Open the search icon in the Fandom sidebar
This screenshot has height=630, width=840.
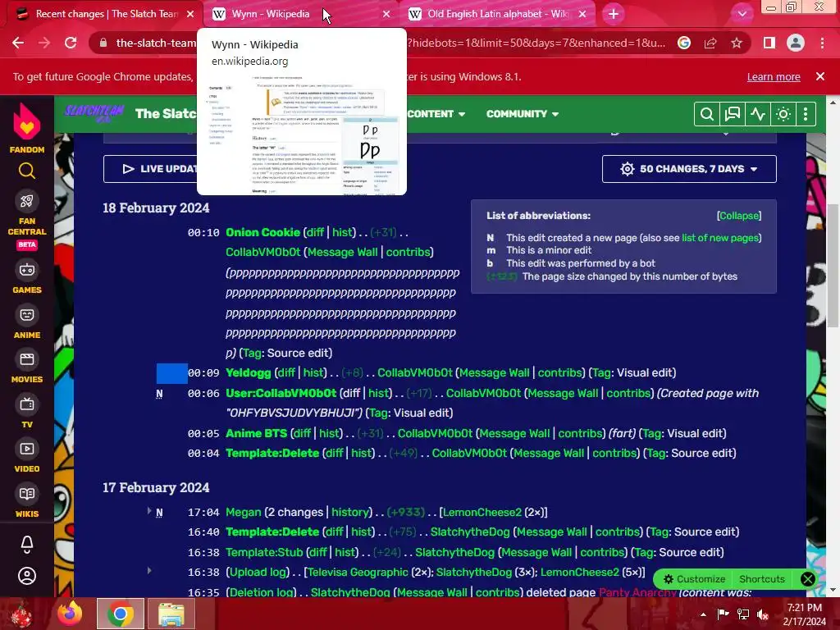[x=27, y=171]
